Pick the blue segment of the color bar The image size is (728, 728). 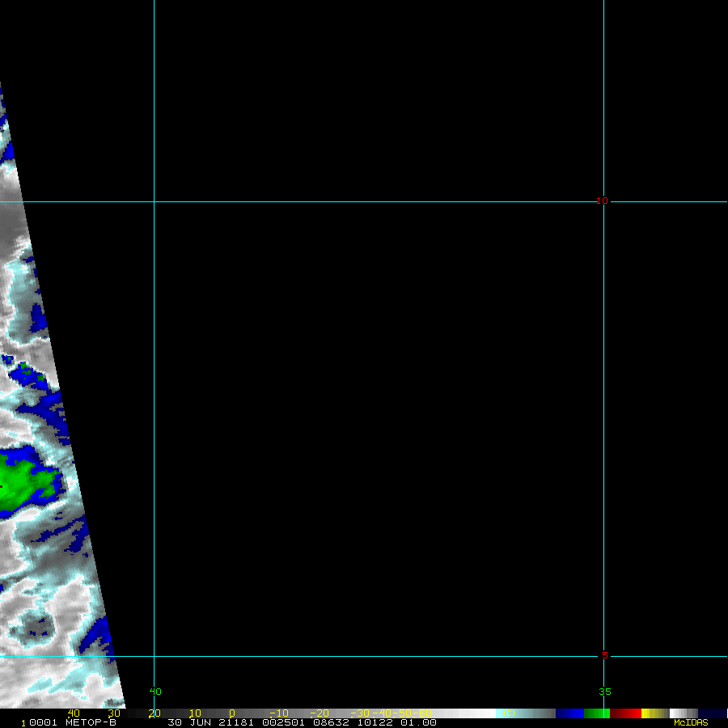[x=569, y=713]
